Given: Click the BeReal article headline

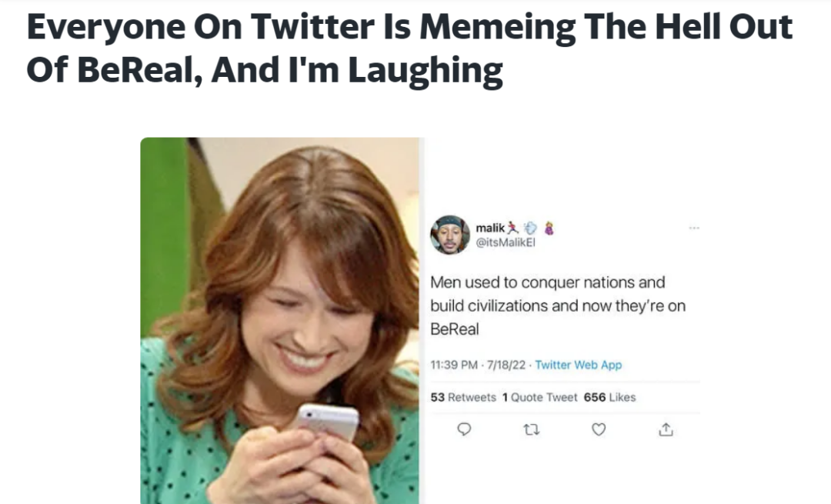Looking at the screenshot, I should click(x=409, y=48).
